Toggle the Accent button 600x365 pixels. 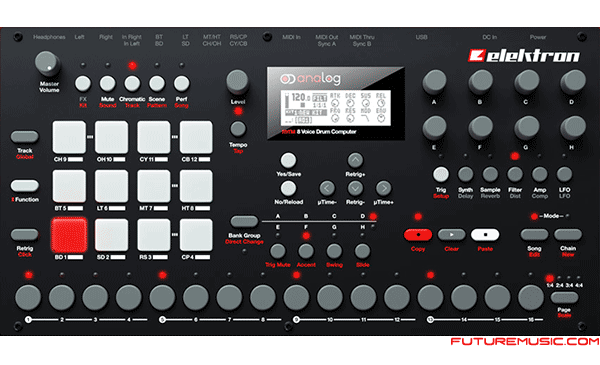click(x=306, y=251)
